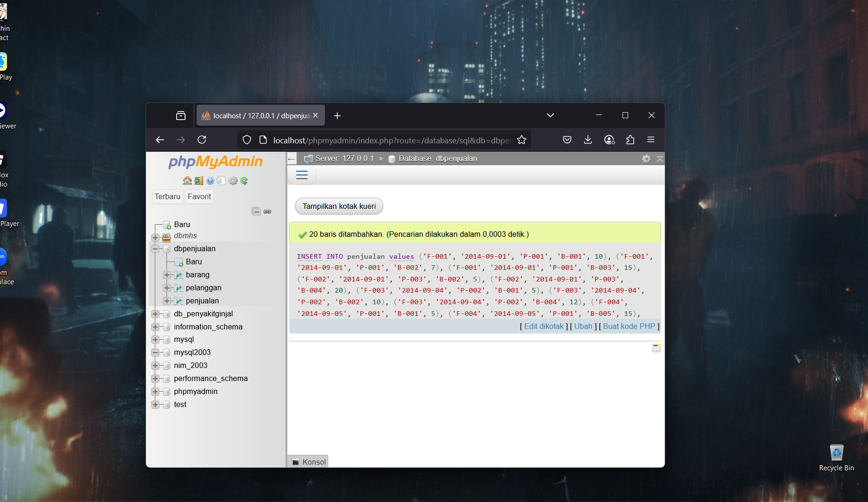Click the log out door icon
The width and height of the screenshot is (868, 502).
pyautogui.click(x=199, y=181)
